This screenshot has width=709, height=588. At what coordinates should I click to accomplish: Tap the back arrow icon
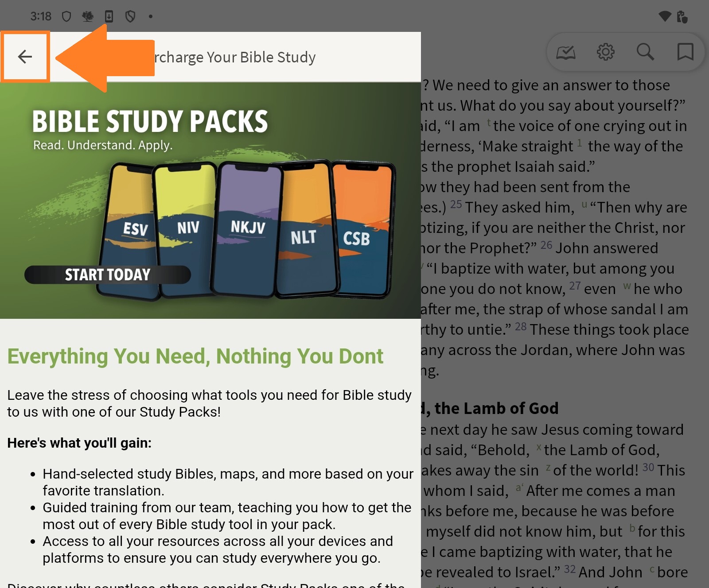point(25,57)
